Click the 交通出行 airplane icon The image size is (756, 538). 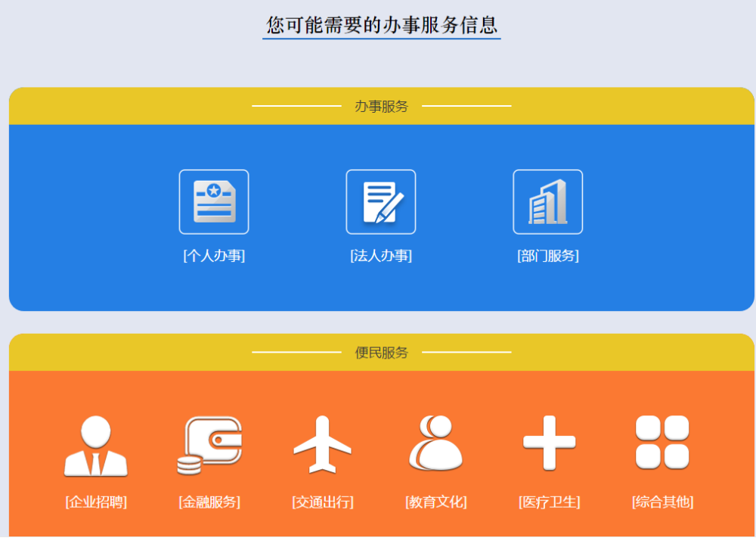(322, 445)
